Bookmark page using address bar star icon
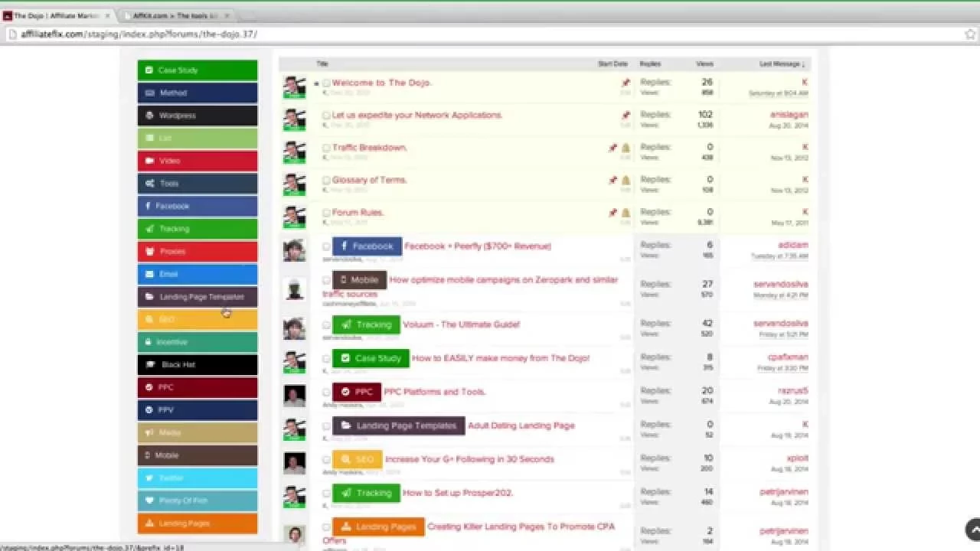 pos(970,34)
